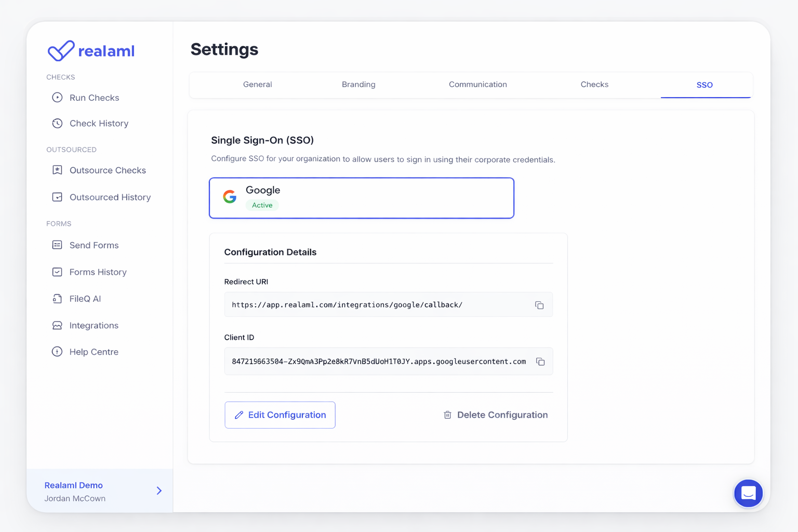Open Outsourced History

(110, 197)
